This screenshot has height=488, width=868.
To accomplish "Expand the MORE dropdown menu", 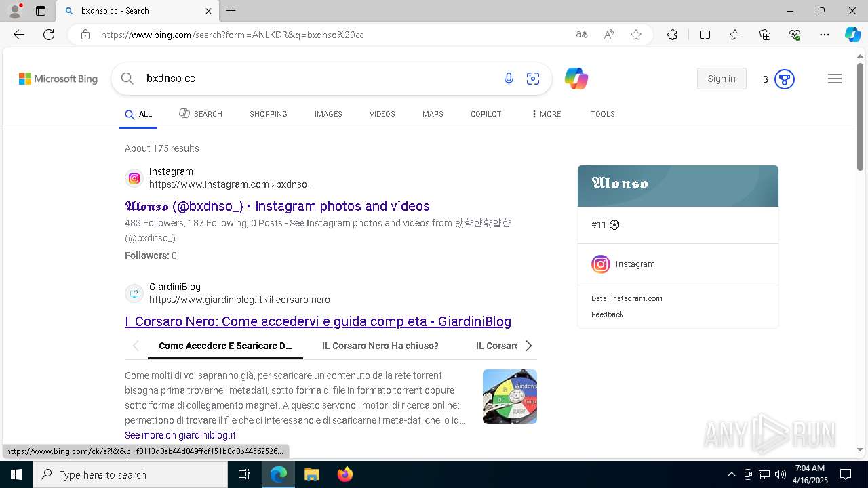I will tap(546, 114).
